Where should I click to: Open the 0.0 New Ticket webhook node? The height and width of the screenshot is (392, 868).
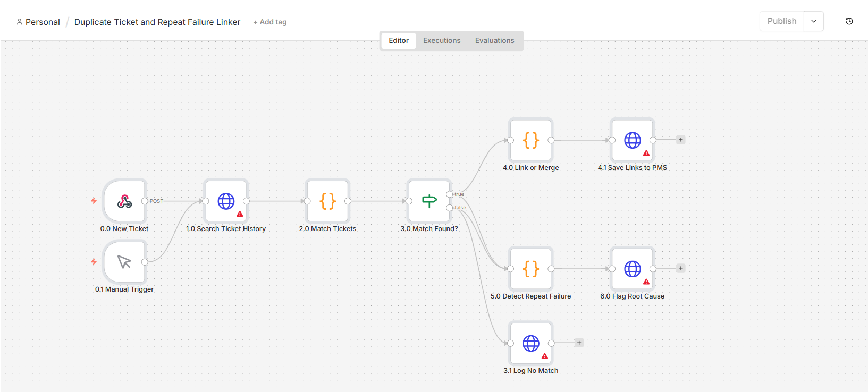click(125, 201)
